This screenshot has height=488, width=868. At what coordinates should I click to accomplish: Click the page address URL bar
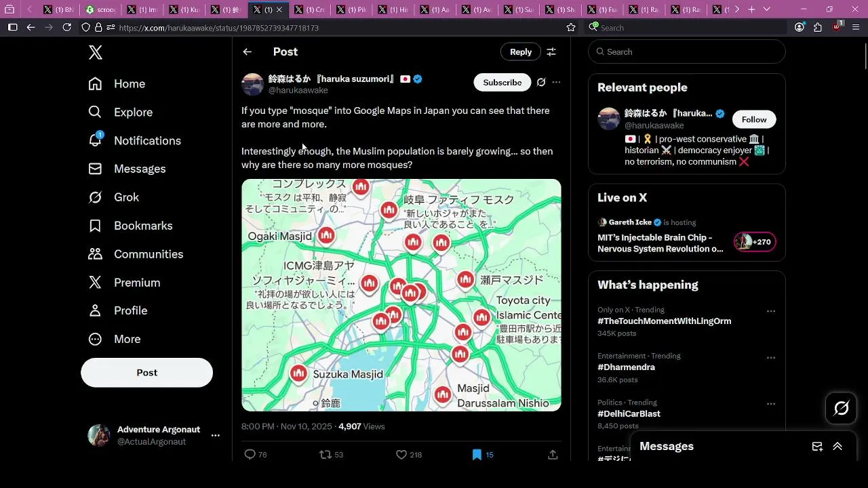339,28
